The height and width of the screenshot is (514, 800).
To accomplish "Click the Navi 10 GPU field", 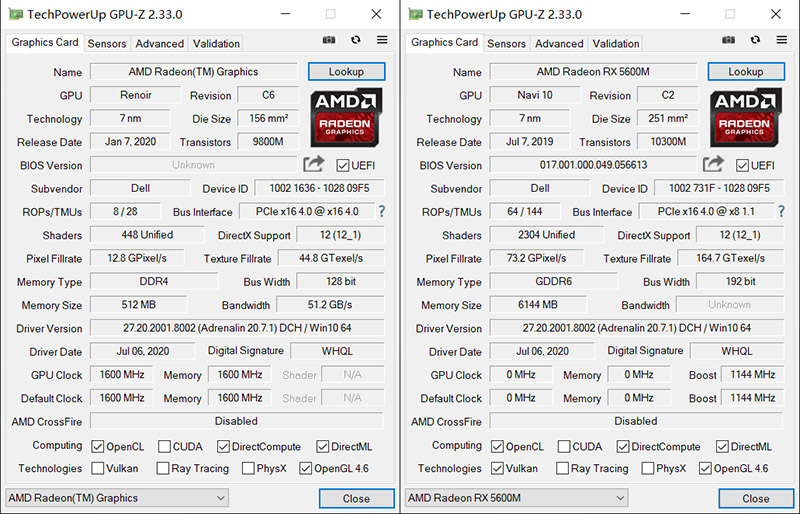I will pos(535,95).
